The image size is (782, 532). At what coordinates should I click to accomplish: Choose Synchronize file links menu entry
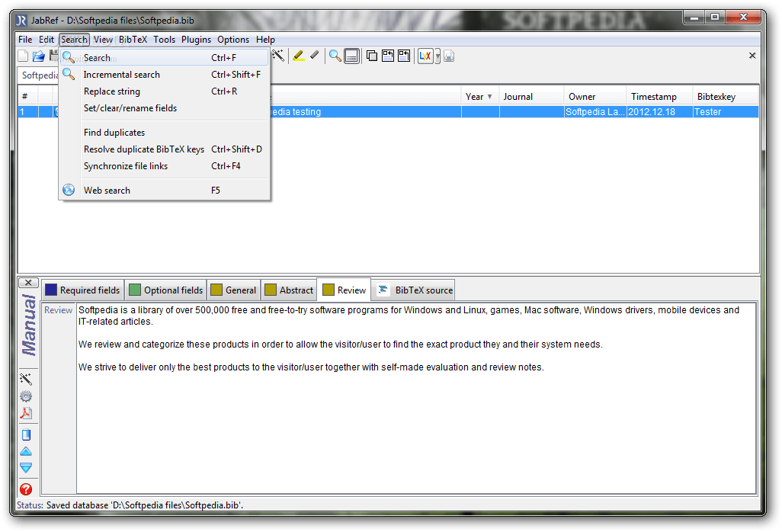tap(165, 166)
